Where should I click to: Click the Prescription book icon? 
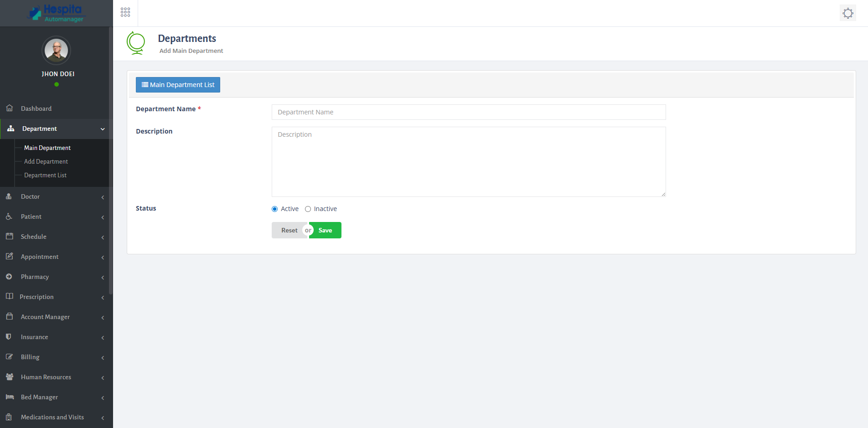tap(10, 296)
